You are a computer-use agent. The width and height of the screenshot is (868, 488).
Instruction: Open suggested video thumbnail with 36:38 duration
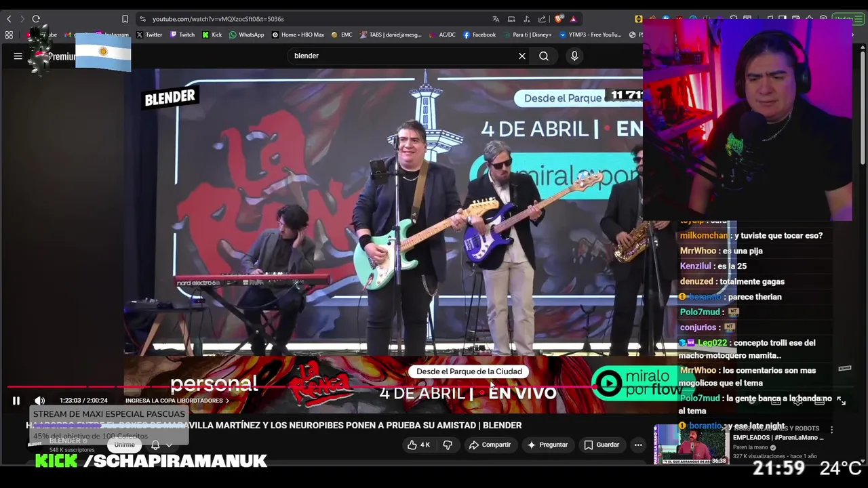(691, 445)
